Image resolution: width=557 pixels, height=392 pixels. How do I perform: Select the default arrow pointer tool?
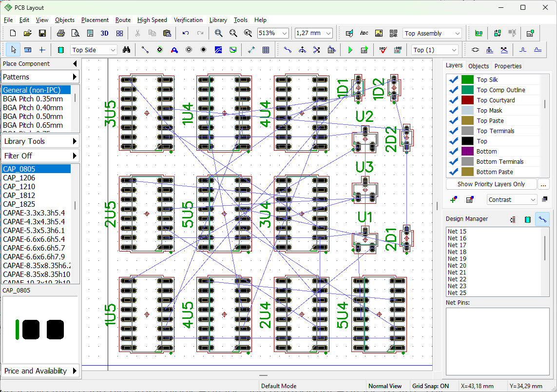tap(13, 50)
